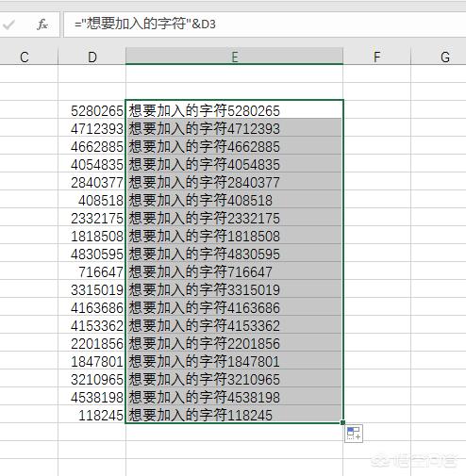Click cell containing 118245 in column D
The width and height of the screenshot is (466, 476).
point(92,414)
